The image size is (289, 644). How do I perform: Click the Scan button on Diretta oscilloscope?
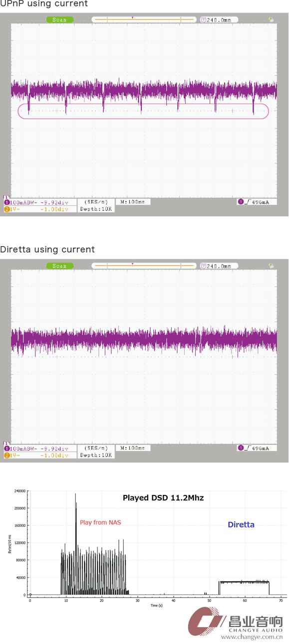59,266
